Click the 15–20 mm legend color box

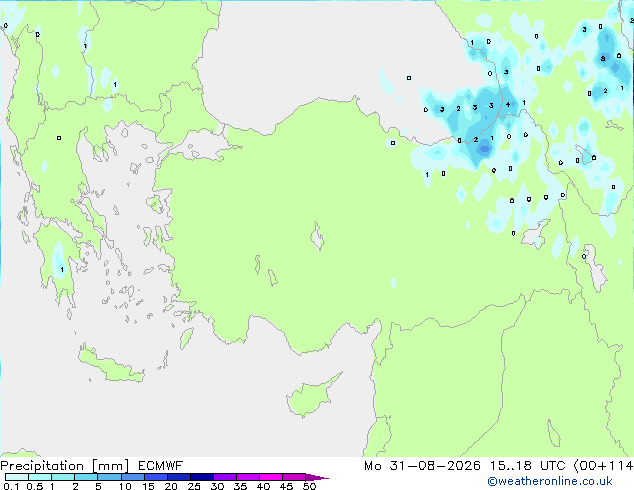156,477
